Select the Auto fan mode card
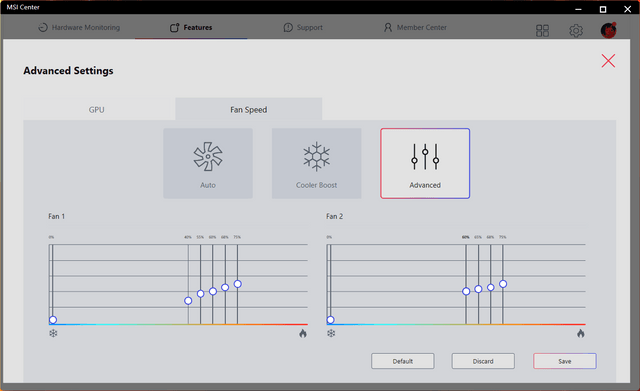 [208, 163]
